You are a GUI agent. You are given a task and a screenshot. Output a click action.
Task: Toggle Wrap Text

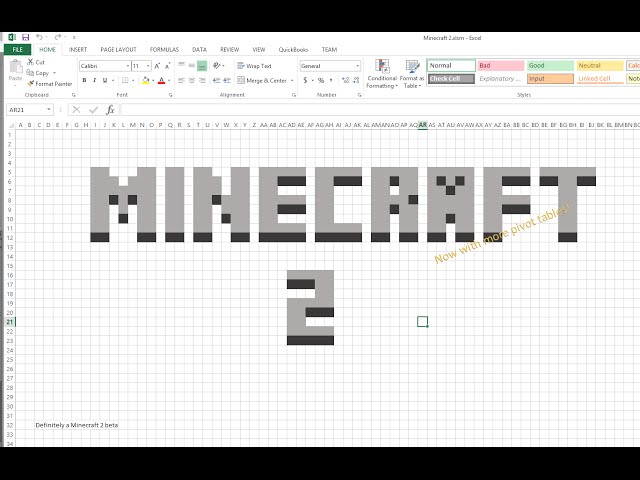254,66
